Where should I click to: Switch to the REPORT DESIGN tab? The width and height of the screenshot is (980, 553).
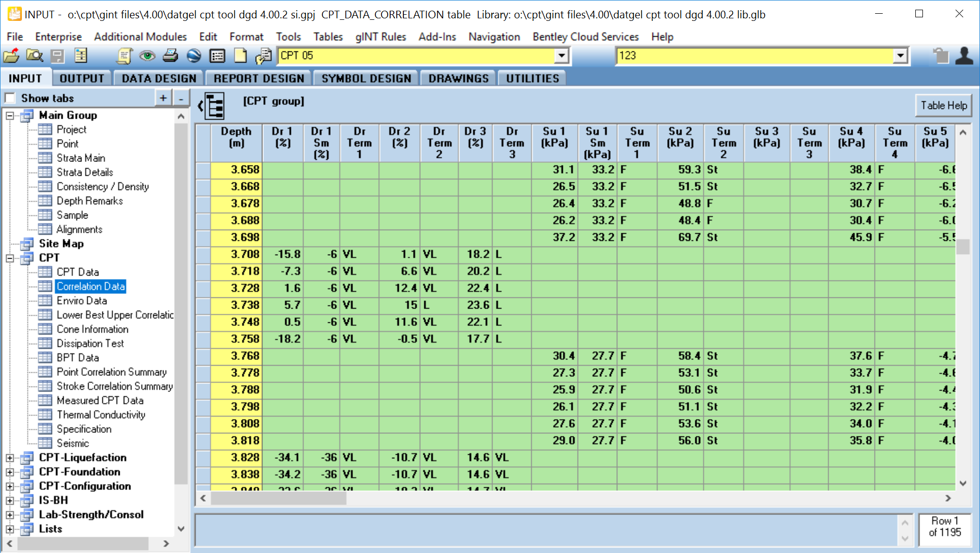pyautogui.click(x=259, y=78)
